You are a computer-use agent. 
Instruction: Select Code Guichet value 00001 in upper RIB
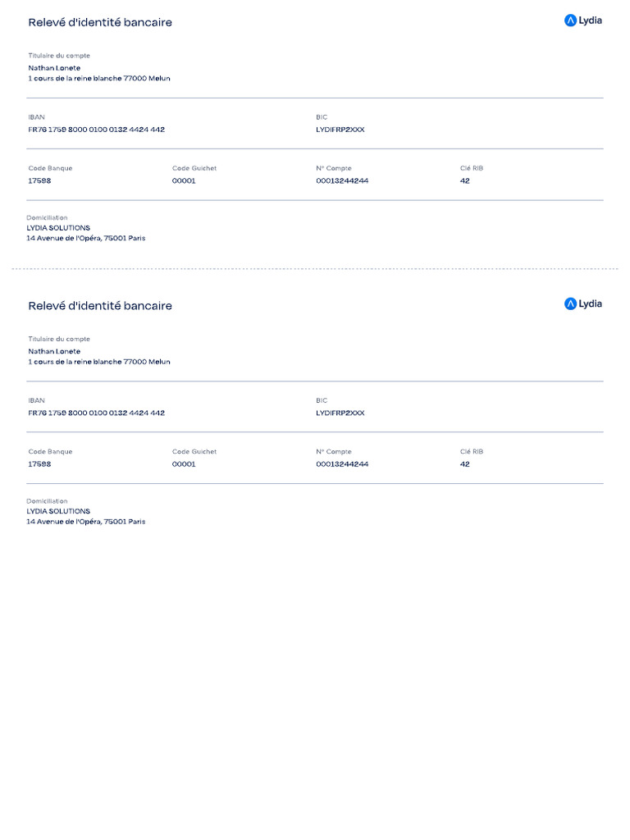pyautogui.click(x=184, y=180)
